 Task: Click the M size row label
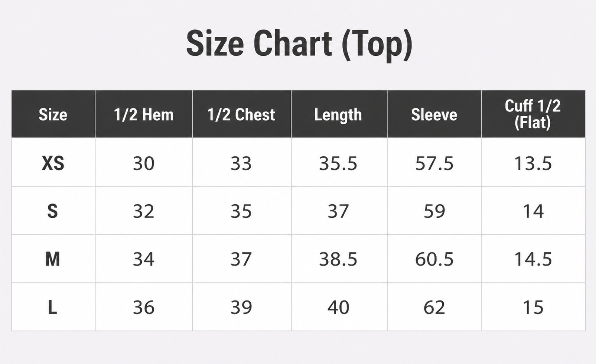tap(53, 259)
